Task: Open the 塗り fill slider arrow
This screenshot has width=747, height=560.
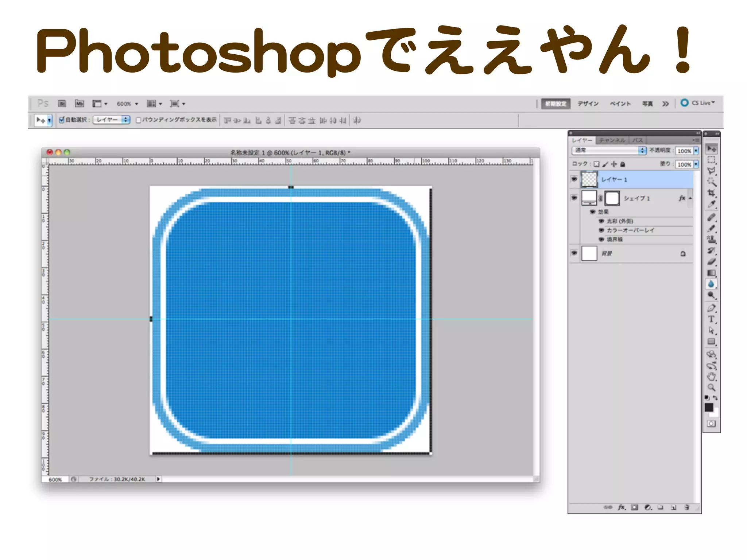Action: pyautogui.click(x=696, y=164)
